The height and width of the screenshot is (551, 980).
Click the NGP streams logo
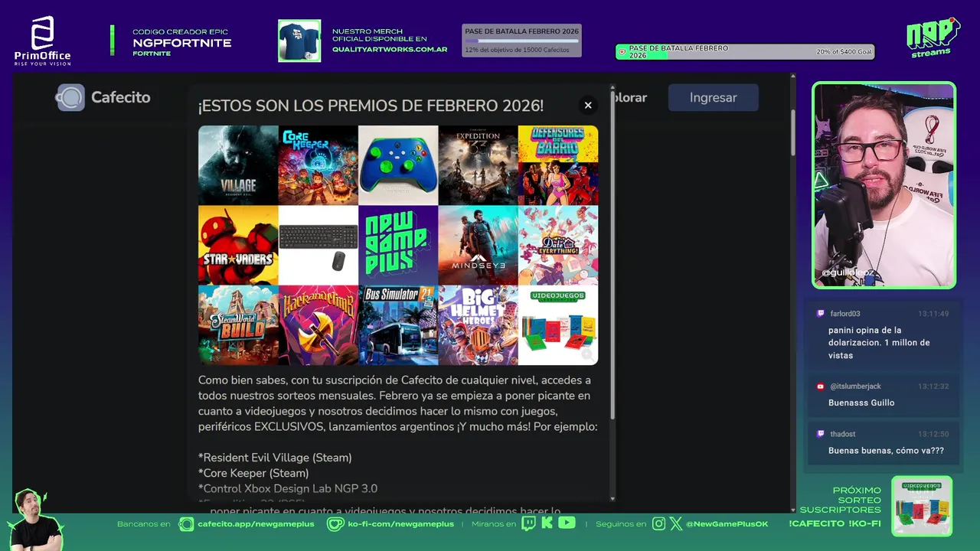pos(933,37)
